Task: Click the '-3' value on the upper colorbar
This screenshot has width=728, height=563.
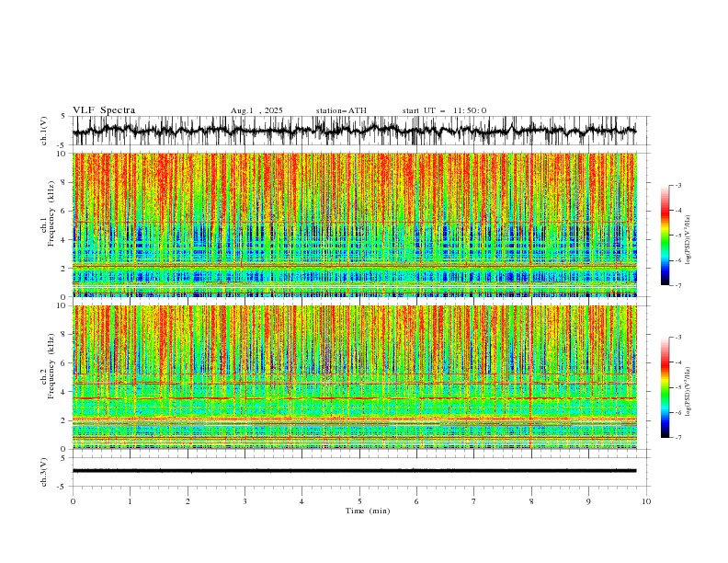Action: tap(678, 185)
